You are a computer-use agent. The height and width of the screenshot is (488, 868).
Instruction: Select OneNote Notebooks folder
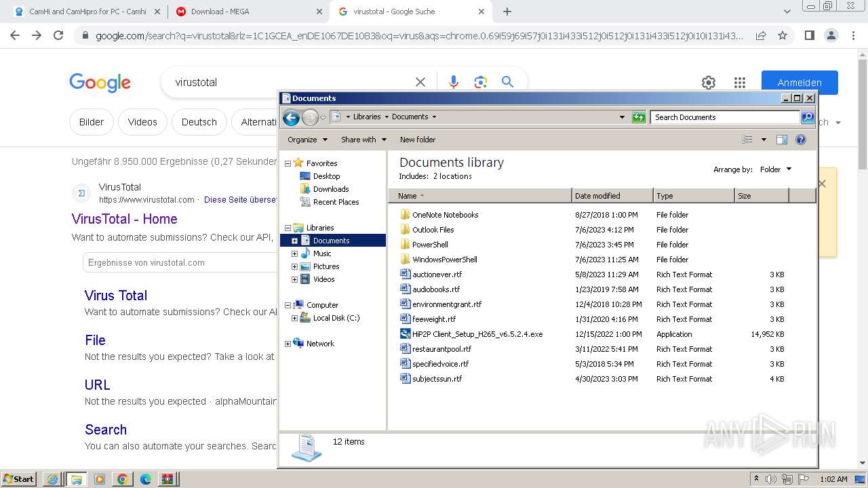[445, 215]
